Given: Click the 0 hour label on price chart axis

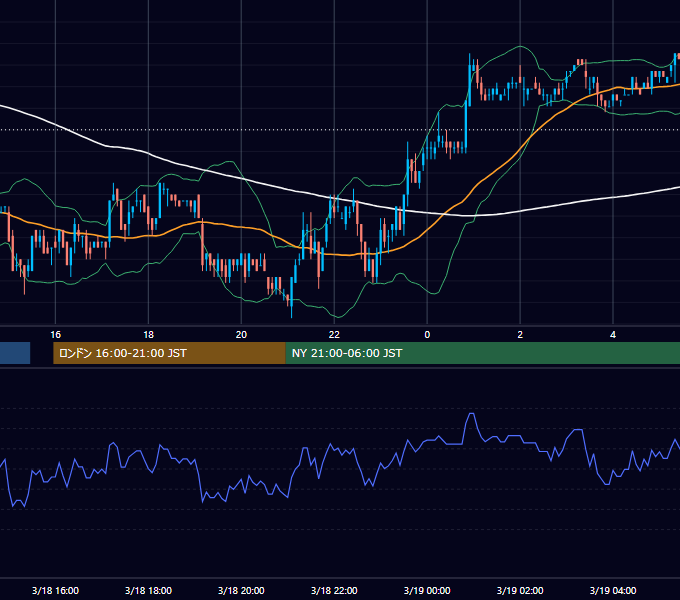Looking at the screenshot, I should tap(427, 335).
